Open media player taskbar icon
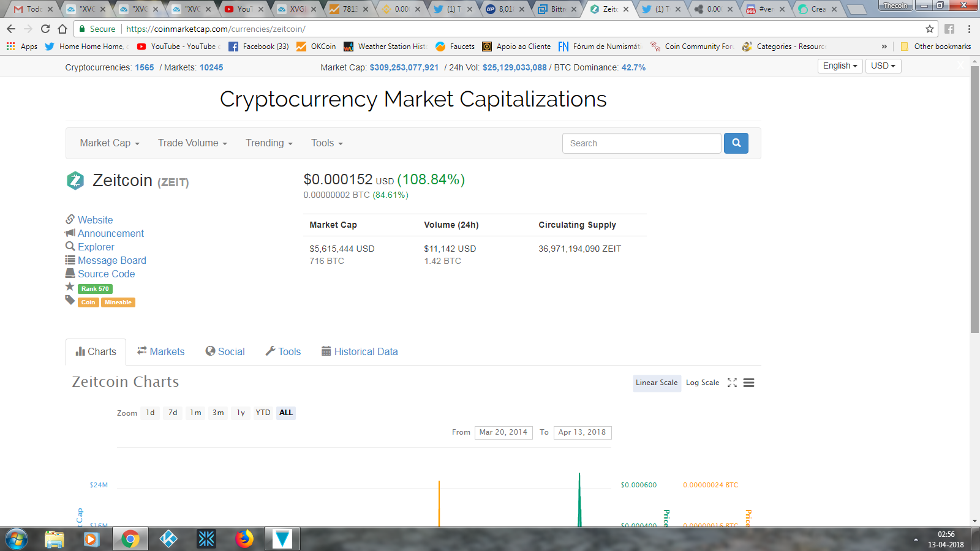Viewport: 980px width, 551px height. point(92,539)
